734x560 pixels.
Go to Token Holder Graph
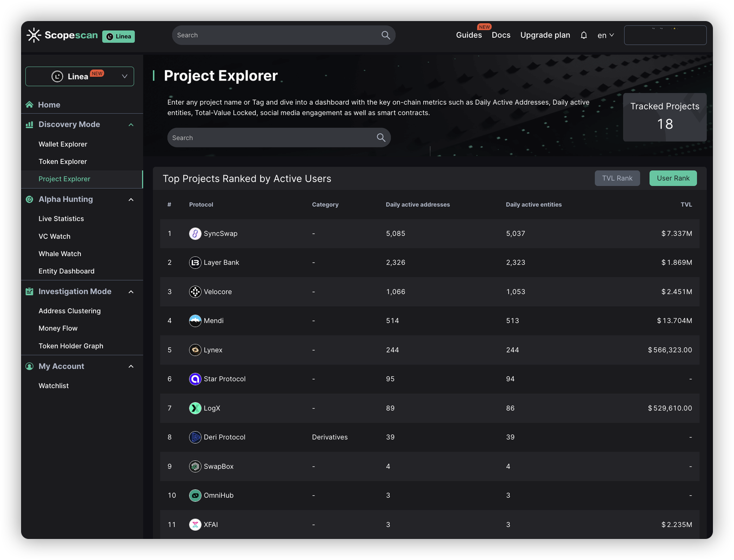point(71,346)
